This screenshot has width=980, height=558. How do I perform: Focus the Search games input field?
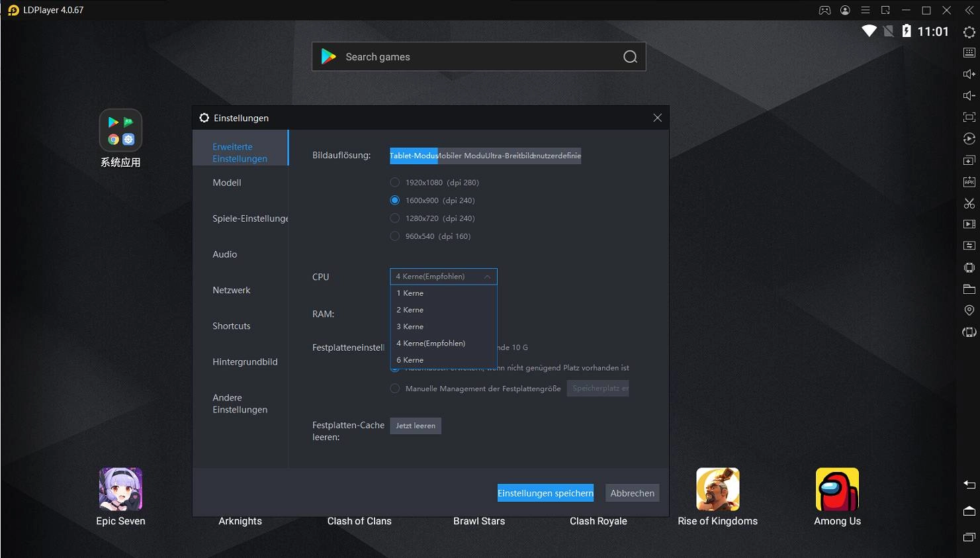[480, 57]
